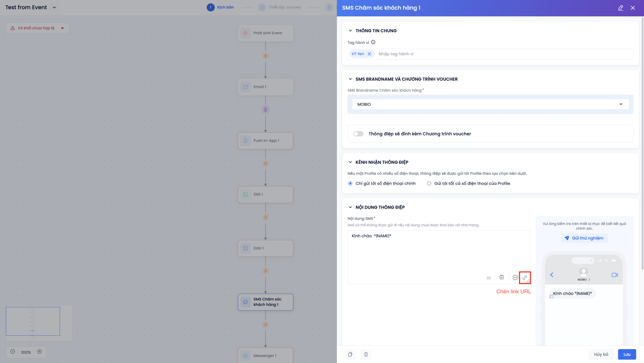The height and width of the screenshot is (363, 644).
Task: Click the edit pencil icon in header
Action: pos(621,8)
